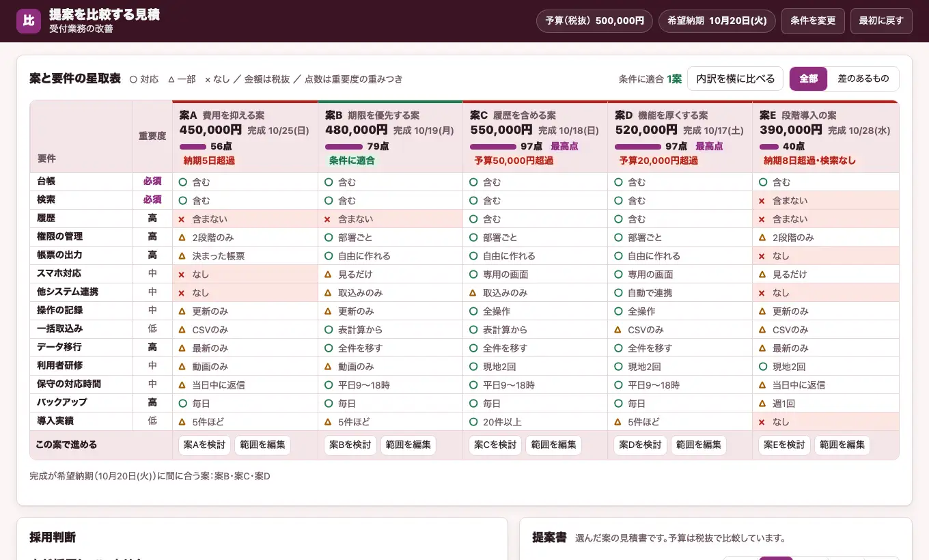This screenshot has width=929, height=560.
Task: Click 予算50,000円超過 warning under 案C
Action: coord(514,161)
